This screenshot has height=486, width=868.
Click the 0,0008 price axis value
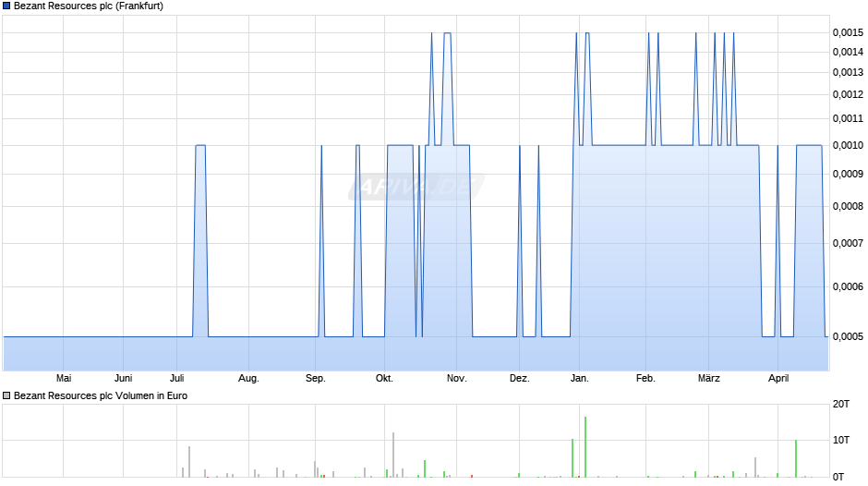click(848, 206)
